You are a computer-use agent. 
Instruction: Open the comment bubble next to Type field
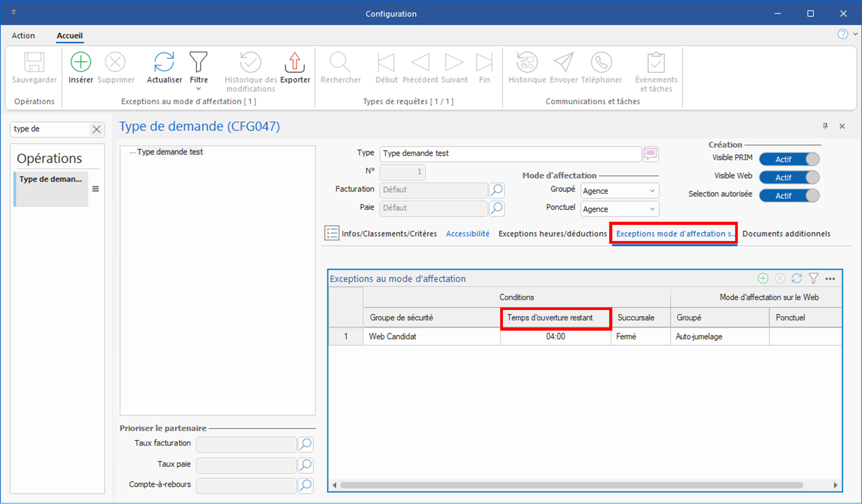pyautogui.click(x=651, y=154)
